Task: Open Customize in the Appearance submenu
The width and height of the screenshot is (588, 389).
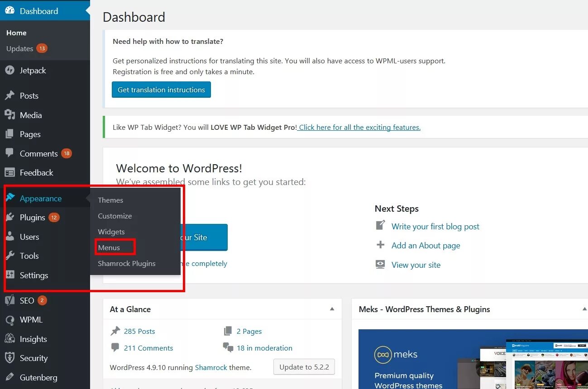Action: pyautogui.click(x=115, y=216)
